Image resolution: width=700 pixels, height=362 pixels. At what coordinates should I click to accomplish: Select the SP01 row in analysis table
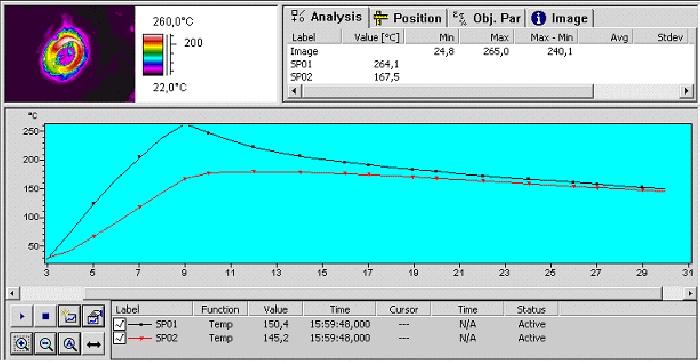489,64
